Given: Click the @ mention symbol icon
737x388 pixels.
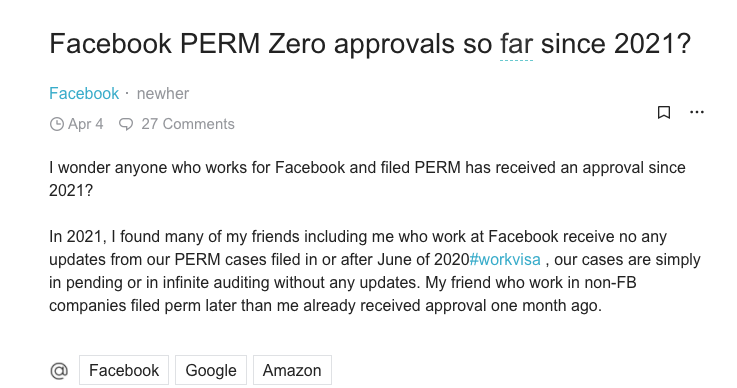Looking at the screenshot, I should [59, 371].
